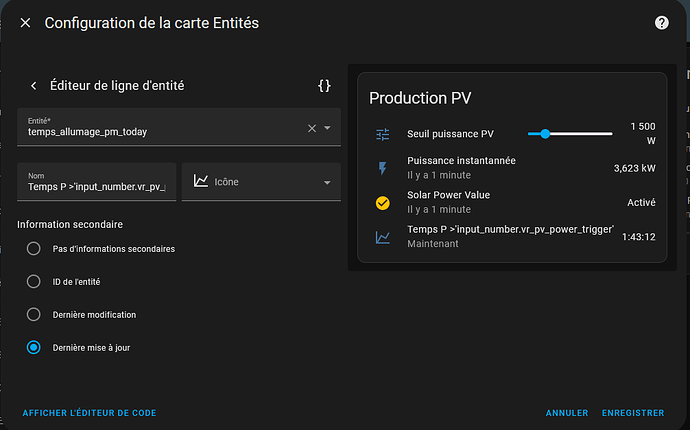Screen dimensions: 690x430
Task: Close the card configuration dialog
Action: [x=25, y=23]
